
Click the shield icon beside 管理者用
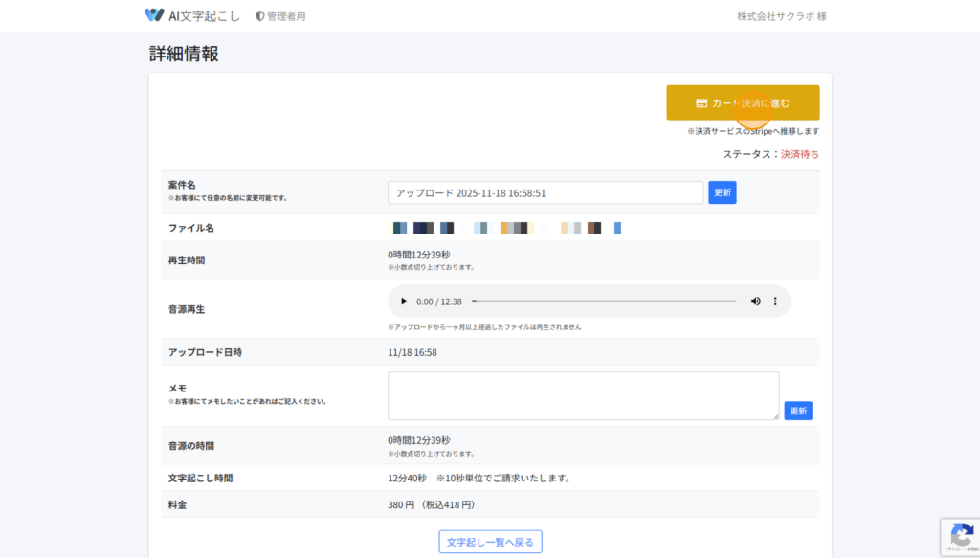point(260,16)
